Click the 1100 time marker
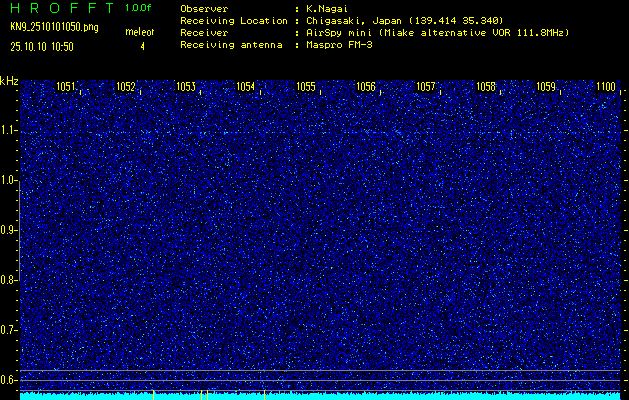 pos(606,87)
